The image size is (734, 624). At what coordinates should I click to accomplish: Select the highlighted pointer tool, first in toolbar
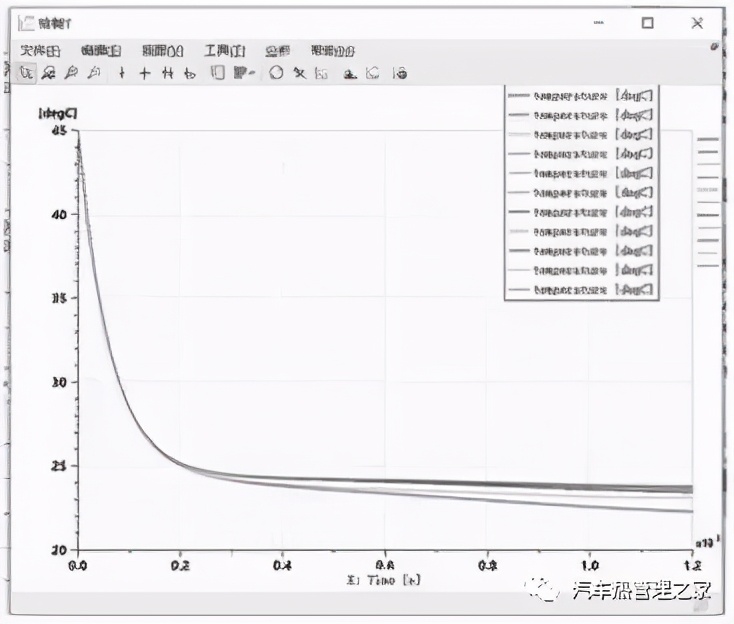coord(26,73)
